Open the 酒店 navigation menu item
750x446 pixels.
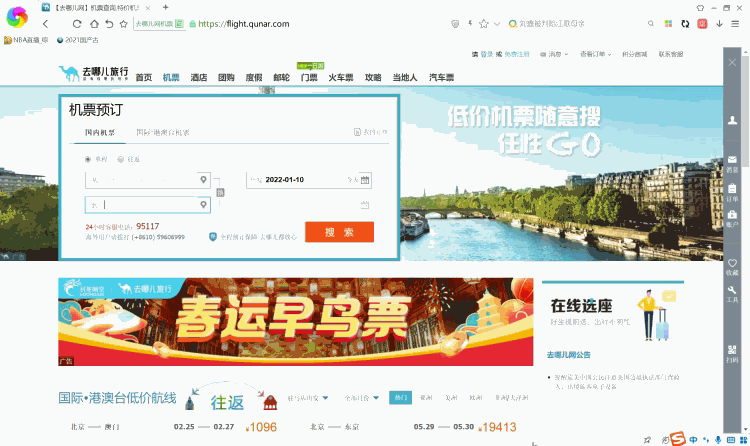[199, 77]
